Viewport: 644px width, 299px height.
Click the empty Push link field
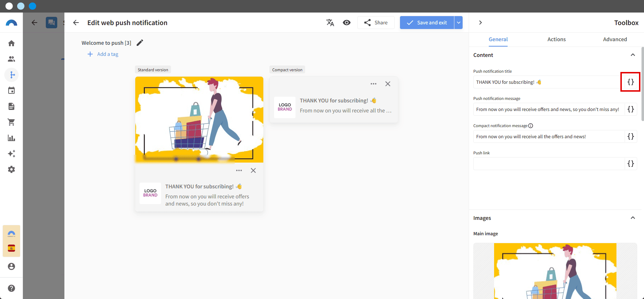548,164
